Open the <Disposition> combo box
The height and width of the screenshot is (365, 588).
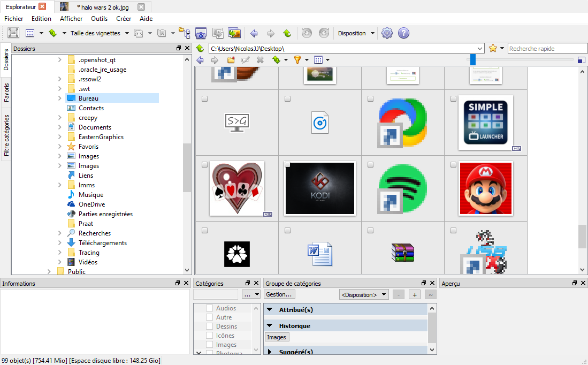point(364,295)
